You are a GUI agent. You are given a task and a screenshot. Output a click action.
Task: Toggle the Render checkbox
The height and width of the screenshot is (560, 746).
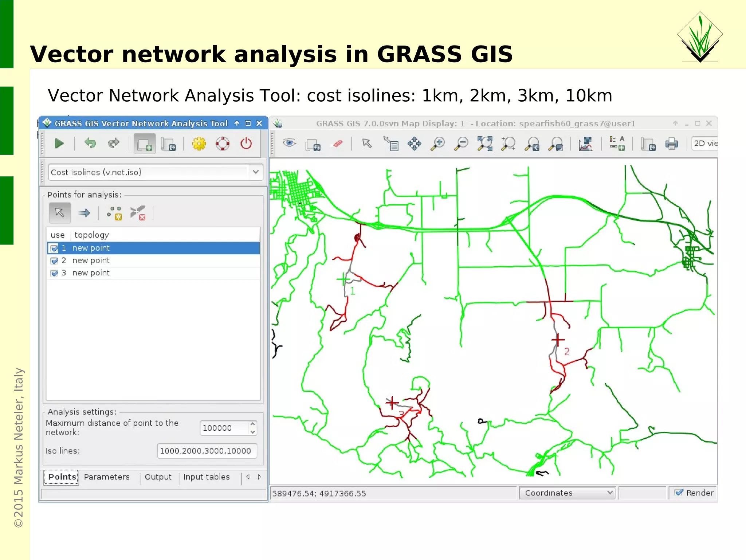click(x=679, y=493)
